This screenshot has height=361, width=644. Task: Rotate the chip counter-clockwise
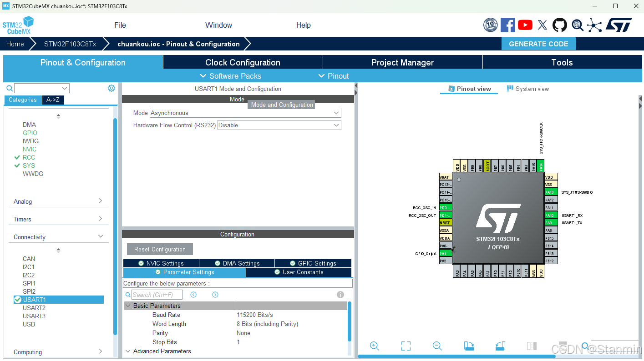[x=500, y=346]
